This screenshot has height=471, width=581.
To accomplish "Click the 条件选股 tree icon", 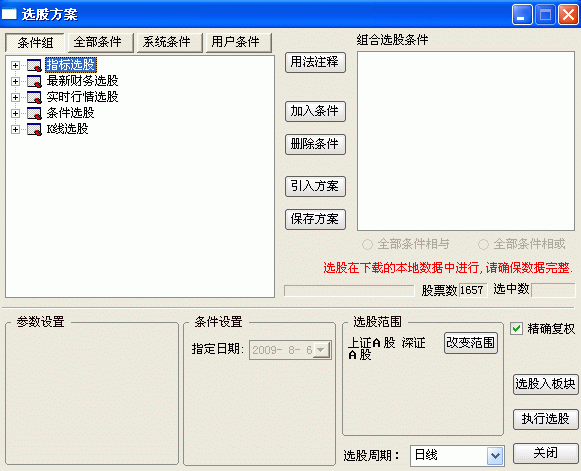I will click(x=34, y=113).
